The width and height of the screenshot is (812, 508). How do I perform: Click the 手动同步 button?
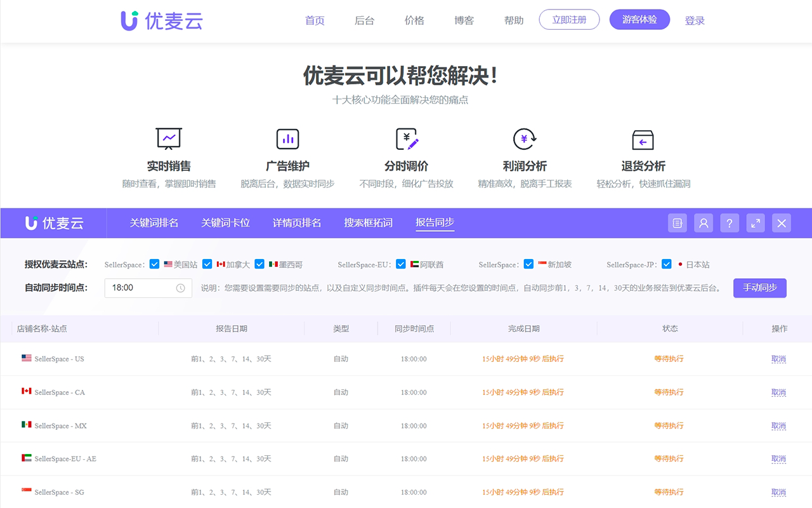[x=759, y=288]
